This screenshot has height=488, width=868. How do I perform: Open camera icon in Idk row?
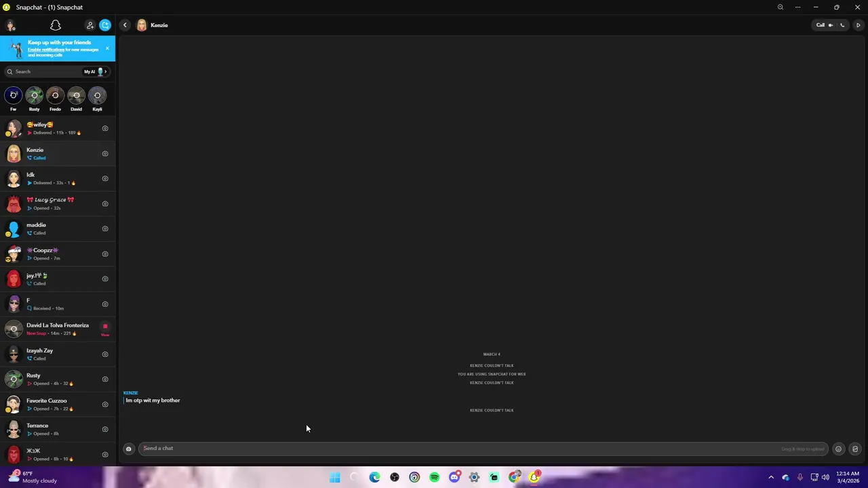coord(105,178)
